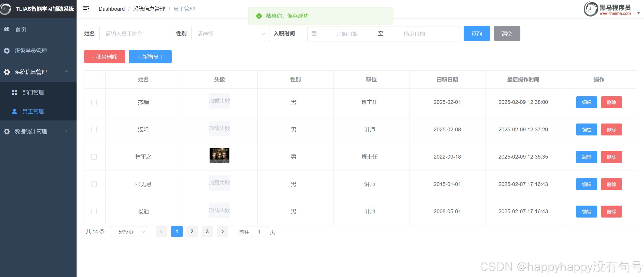Check the row checkbox for 杰瑞
The width and height of the screenshot is (644, 277).
point(94,102)
